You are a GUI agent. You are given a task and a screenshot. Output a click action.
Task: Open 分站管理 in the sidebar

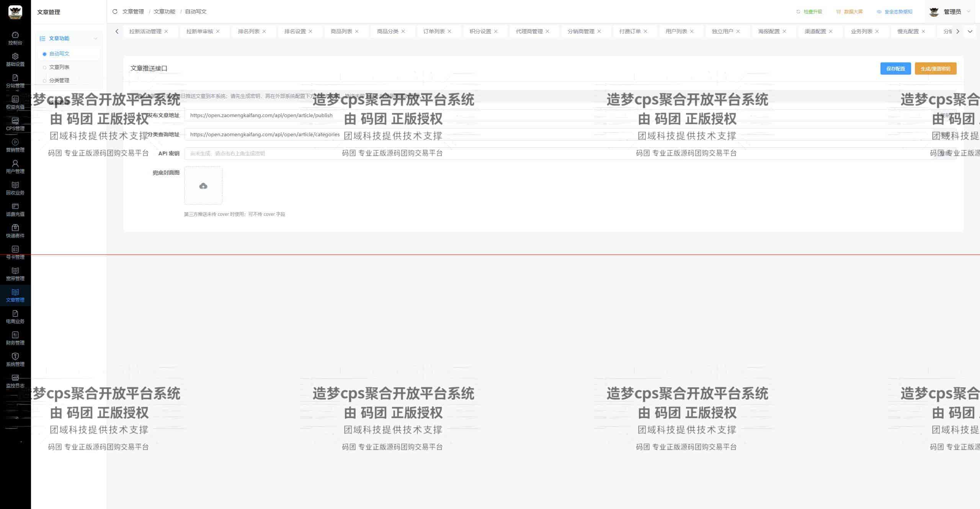click(x=15, y=81)
